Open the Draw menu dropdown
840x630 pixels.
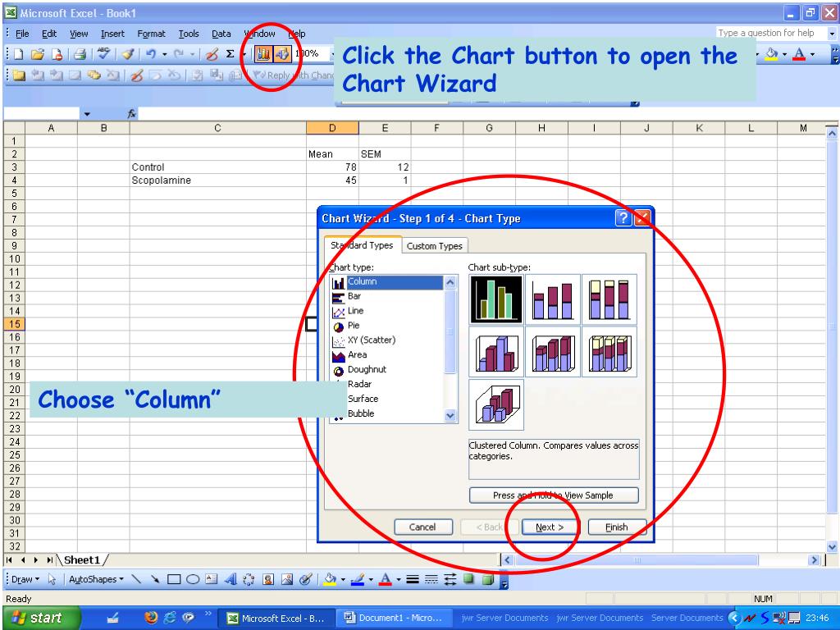25,579
